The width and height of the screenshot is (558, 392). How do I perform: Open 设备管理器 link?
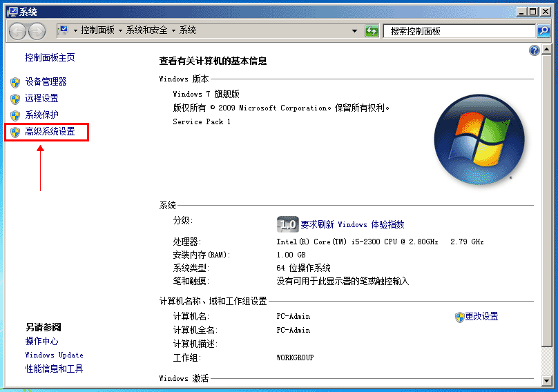(x=46, y=82)
